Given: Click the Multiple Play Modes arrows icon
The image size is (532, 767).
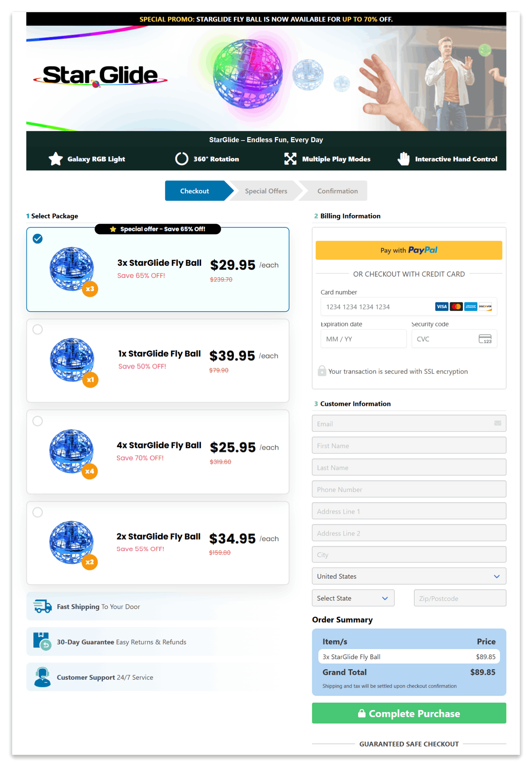Looking at the screenshot, I should [x=290, y=159].
